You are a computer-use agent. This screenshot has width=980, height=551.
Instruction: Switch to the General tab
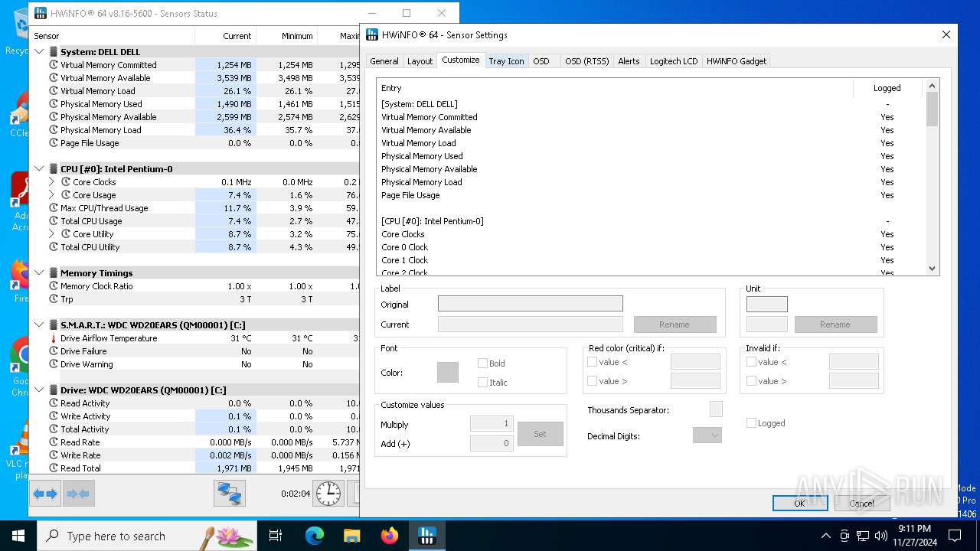(x=384, y=61)
